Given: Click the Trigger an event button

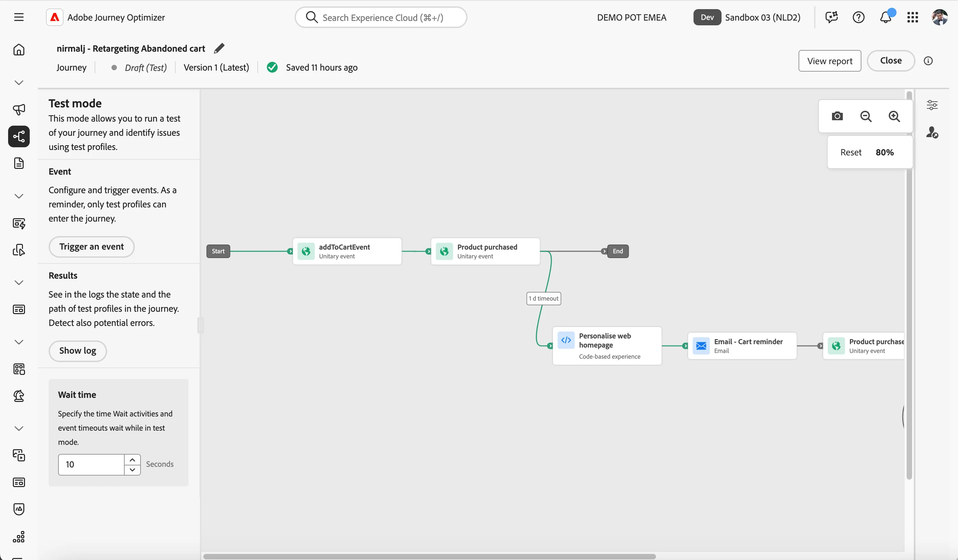Looking at the screenshot, I should [x=92, y=247].
